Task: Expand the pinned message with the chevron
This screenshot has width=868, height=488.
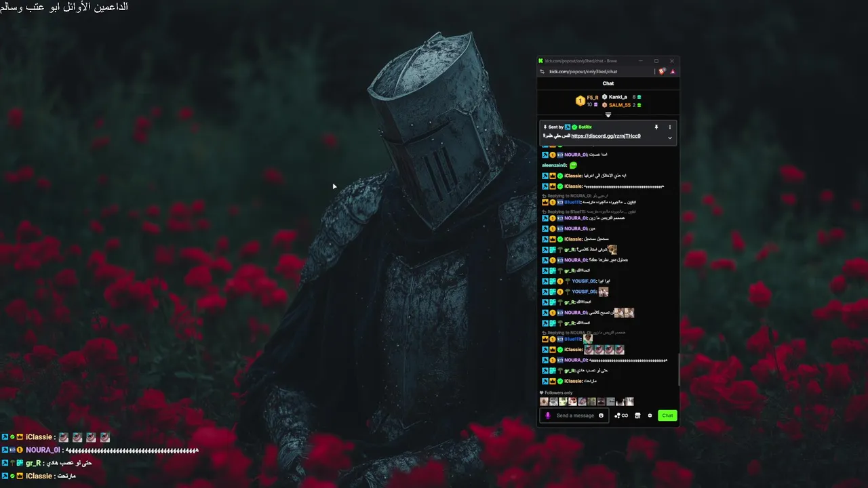Action: click(x=669, y=138)
